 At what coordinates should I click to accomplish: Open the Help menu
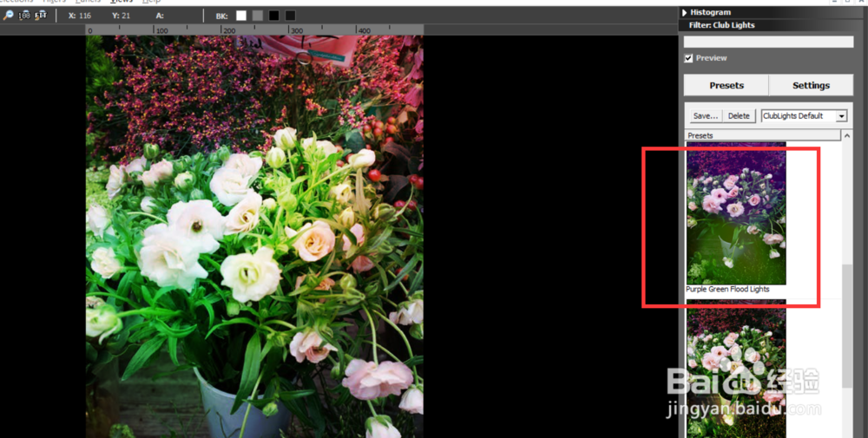click(151, 2)
